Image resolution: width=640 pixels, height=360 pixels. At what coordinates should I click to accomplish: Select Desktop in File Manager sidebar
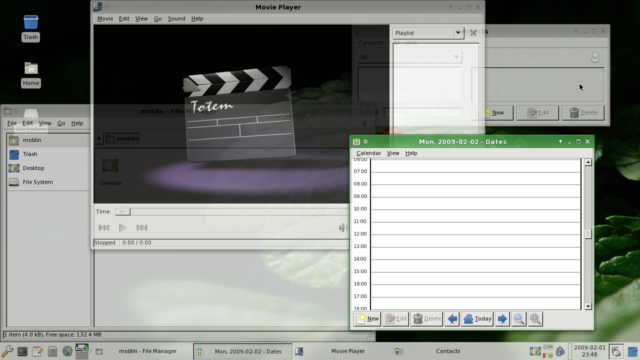48,168
